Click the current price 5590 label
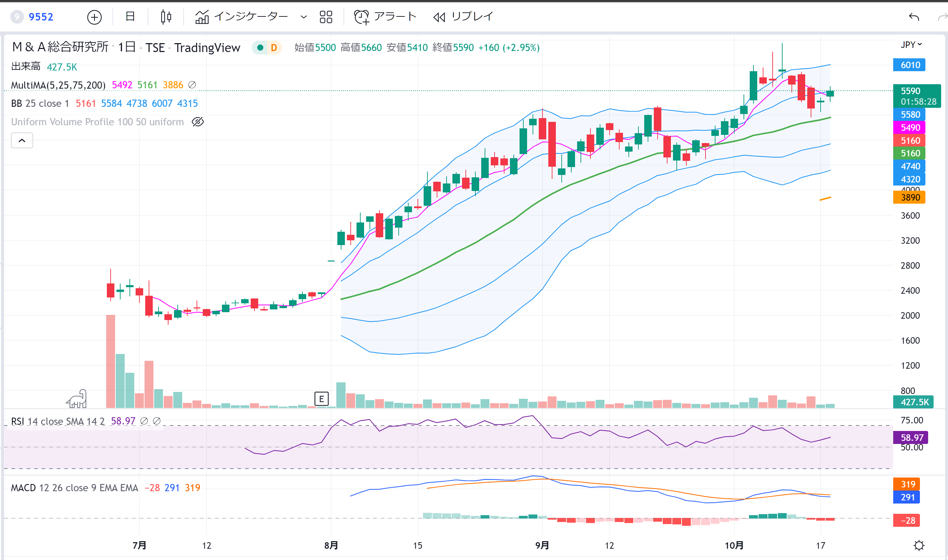 pos(917,96)
